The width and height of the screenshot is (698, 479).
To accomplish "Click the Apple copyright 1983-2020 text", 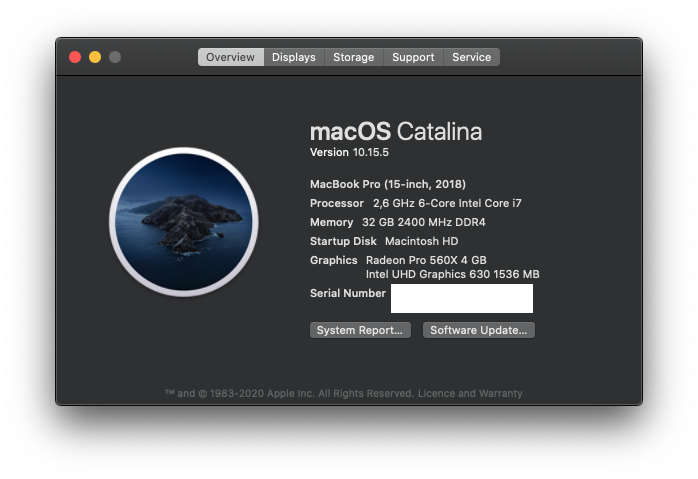I will coord(289,394).
